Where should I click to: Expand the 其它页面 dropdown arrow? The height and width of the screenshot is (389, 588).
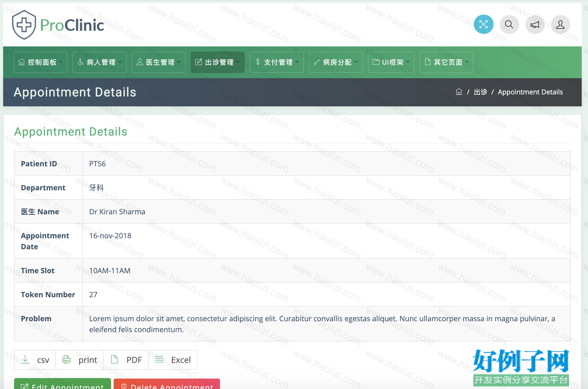(467, 62)
